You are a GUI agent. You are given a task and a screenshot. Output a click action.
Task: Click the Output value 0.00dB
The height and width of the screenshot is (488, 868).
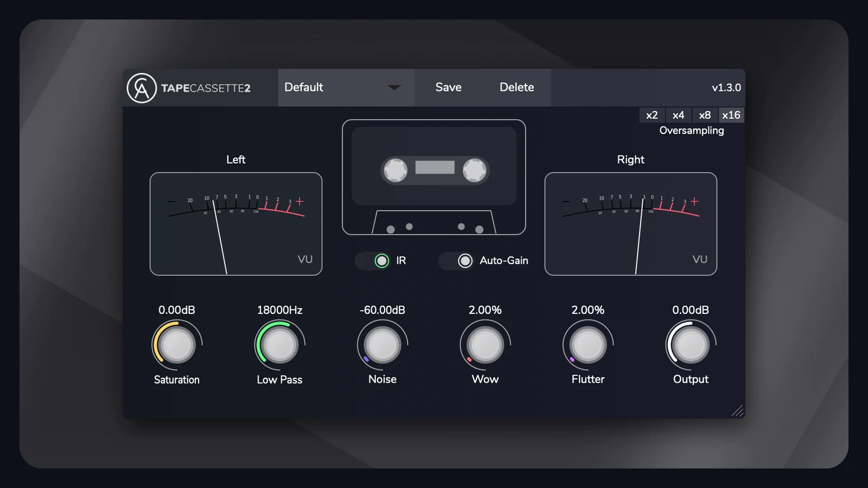(x=691, y=310)
